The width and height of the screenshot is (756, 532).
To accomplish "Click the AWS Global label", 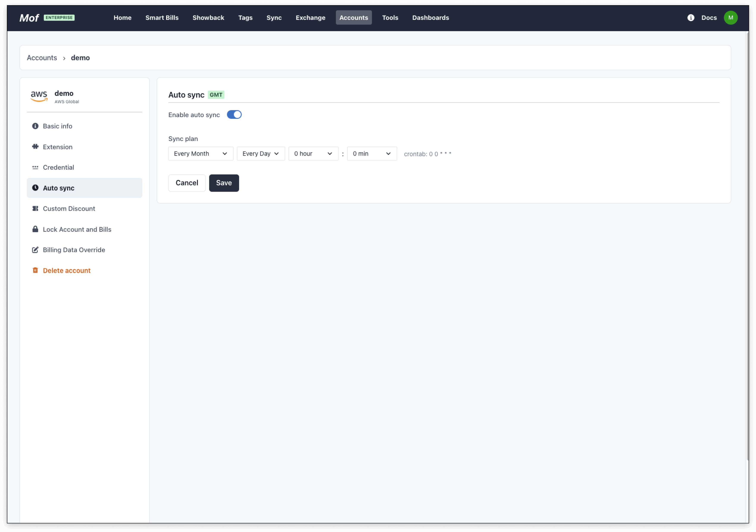I will click(x=67, y=102).
